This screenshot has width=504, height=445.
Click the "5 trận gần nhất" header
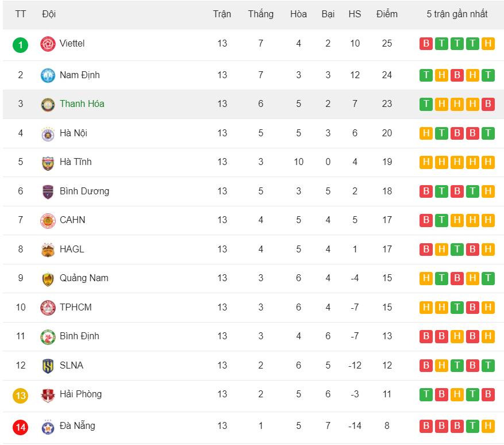point(457,14)
